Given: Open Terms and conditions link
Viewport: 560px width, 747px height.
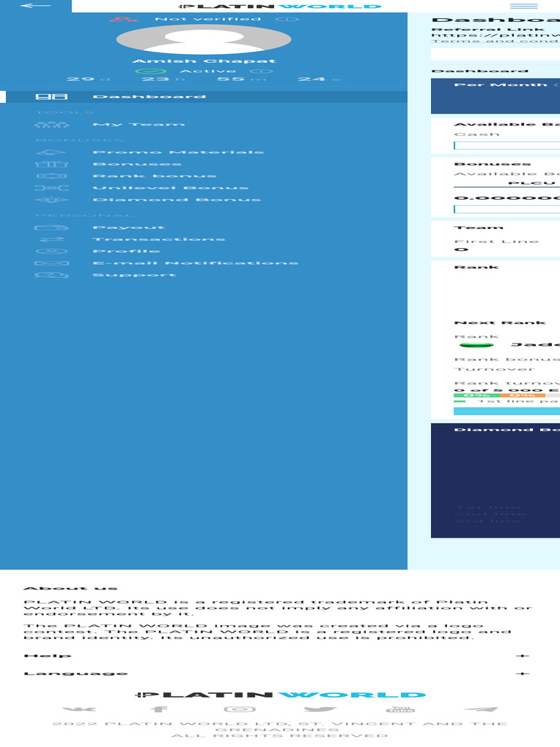Looking at the screenshot, I should [x=496, y=41].
